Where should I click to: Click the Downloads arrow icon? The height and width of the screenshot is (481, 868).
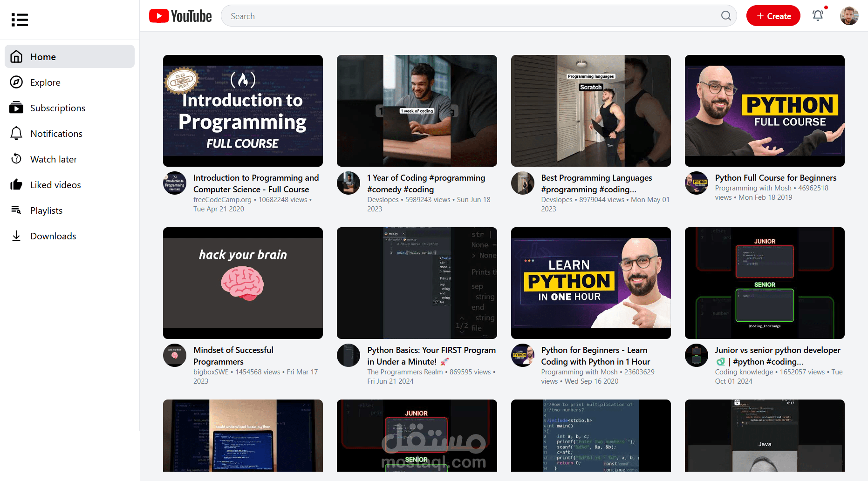point(16,236)
